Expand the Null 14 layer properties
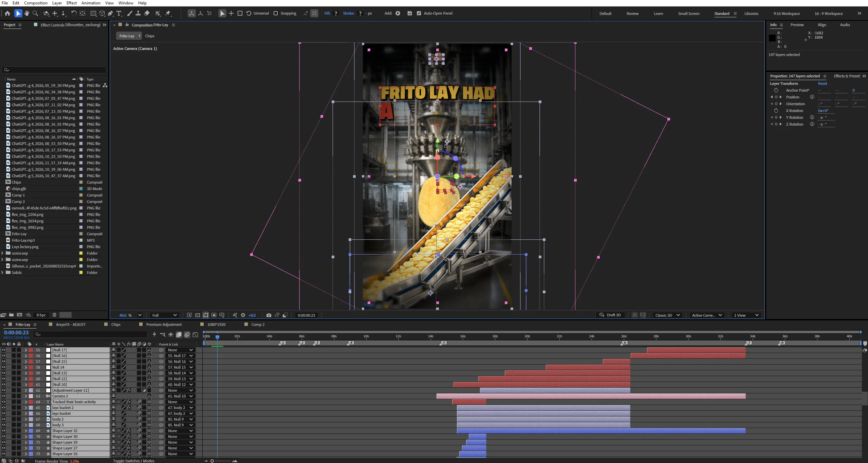Viewport: 868px width, 463px height. pyautogui.click(x=25, y=367)
